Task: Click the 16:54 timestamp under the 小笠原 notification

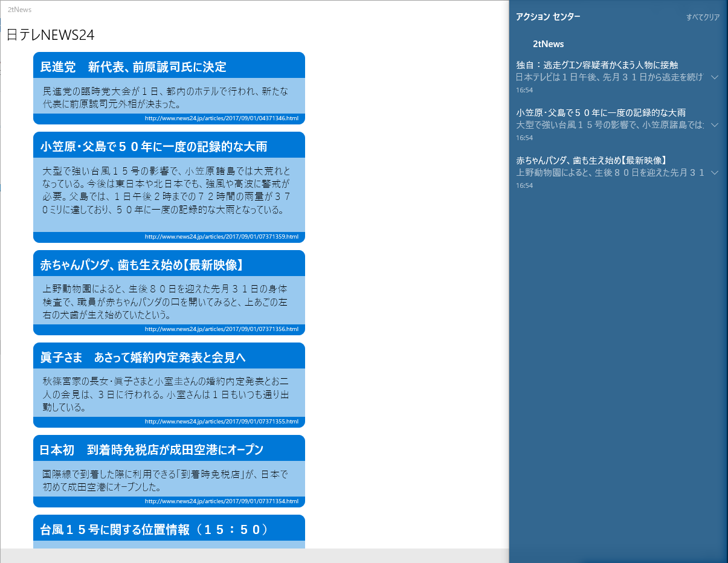Action: (x=524, y=138)
